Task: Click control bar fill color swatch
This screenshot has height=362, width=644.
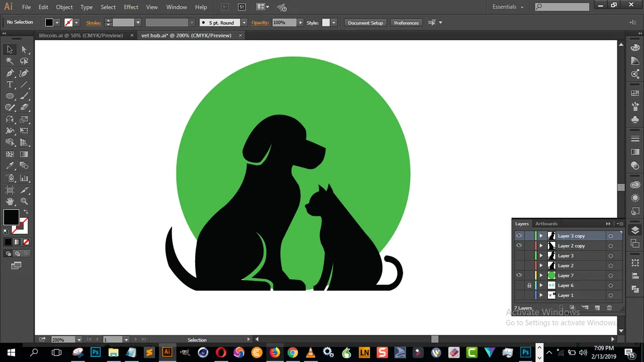Action: pos(49,23)
